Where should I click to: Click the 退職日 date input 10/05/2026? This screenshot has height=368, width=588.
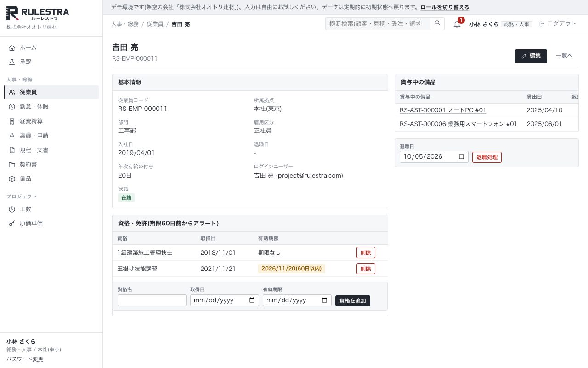[434, 157]
